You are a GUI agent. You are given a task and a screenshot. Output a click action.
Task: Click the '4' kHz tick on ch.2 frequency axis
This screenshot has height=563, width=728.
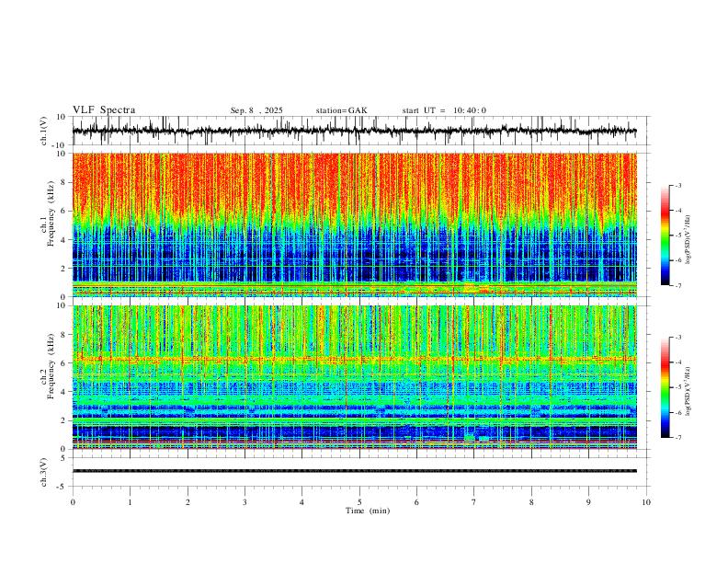click(x=63, y=392)
